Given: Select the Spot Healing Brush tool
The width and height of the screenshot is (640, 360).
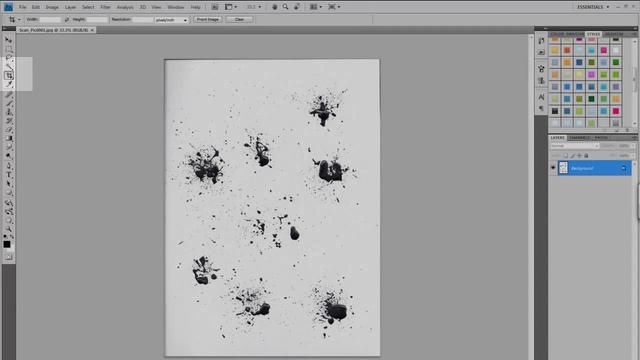Looking at the screenshot, I should (9, 95).
